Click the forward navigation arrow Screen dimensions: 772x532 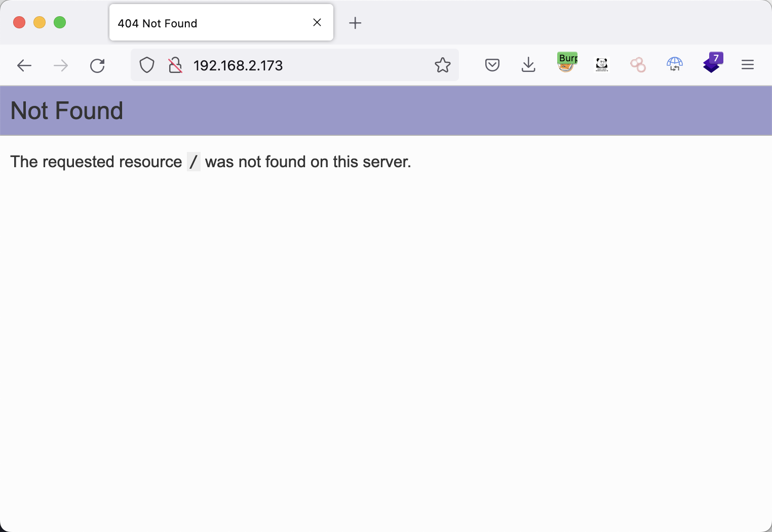[x=61, y=65]
